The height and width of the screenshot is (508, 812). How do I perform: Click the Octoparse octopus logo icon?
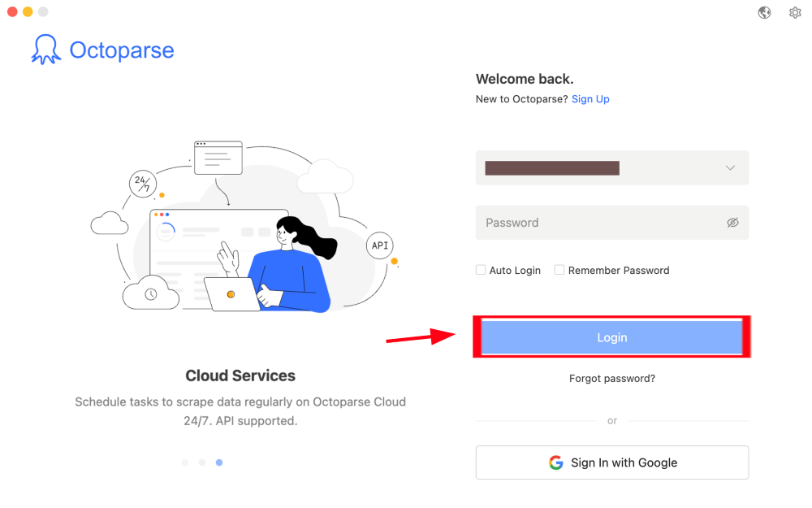[x=46, y=50]
